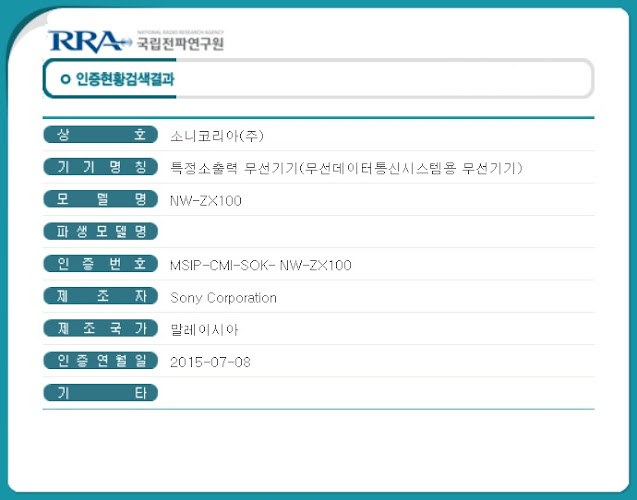637x500 pixels.
Task: Click the 인증연월일 label
Action: 100,360
